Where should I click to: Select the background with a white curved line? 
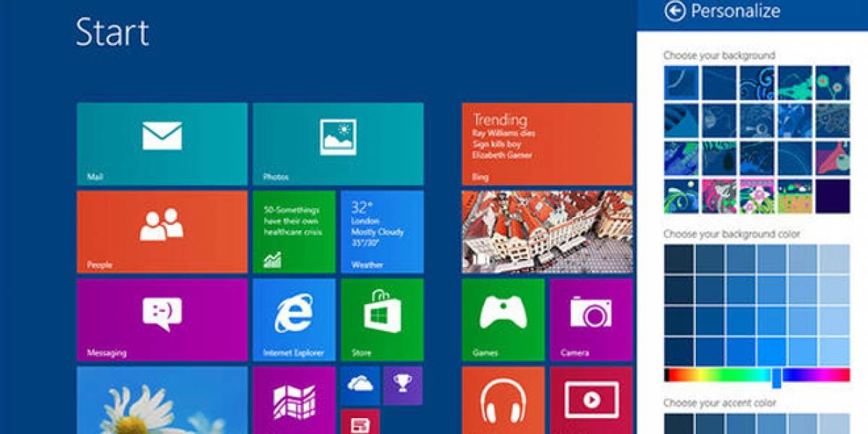(681, 83)
